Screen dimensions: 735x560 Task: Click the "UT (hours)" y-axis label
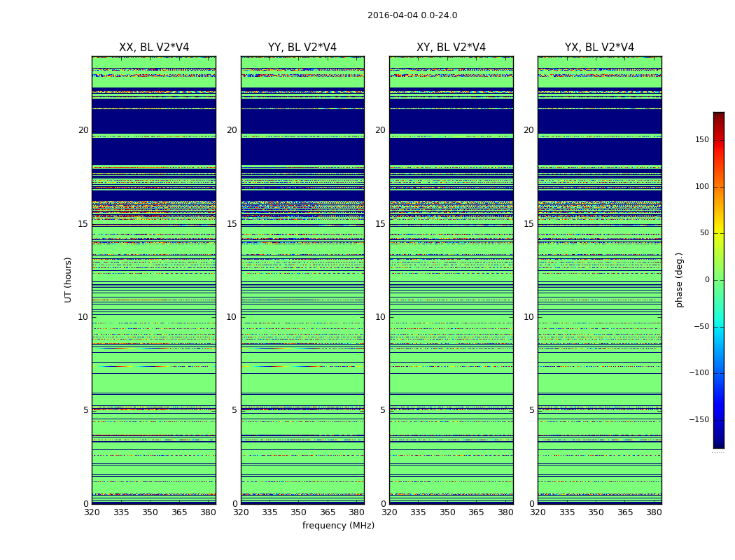69,279
